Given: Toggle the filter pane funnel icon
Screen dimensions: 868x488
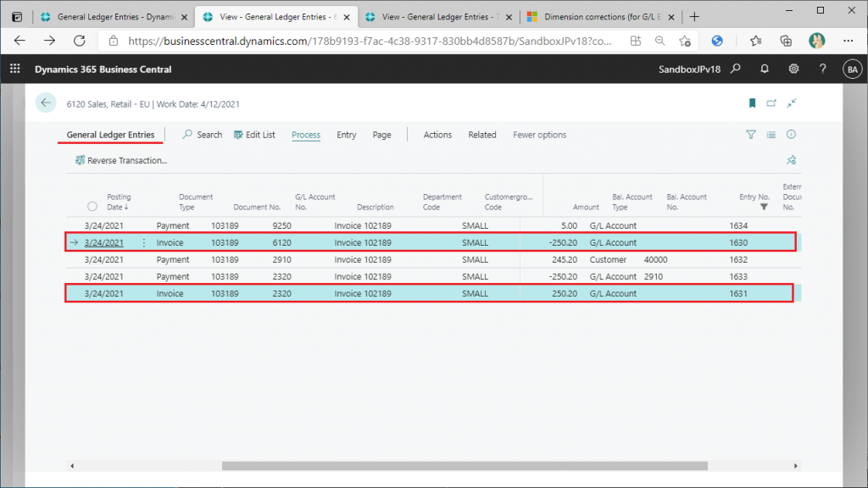Looking at the screenshot, I should click(751, 135).
